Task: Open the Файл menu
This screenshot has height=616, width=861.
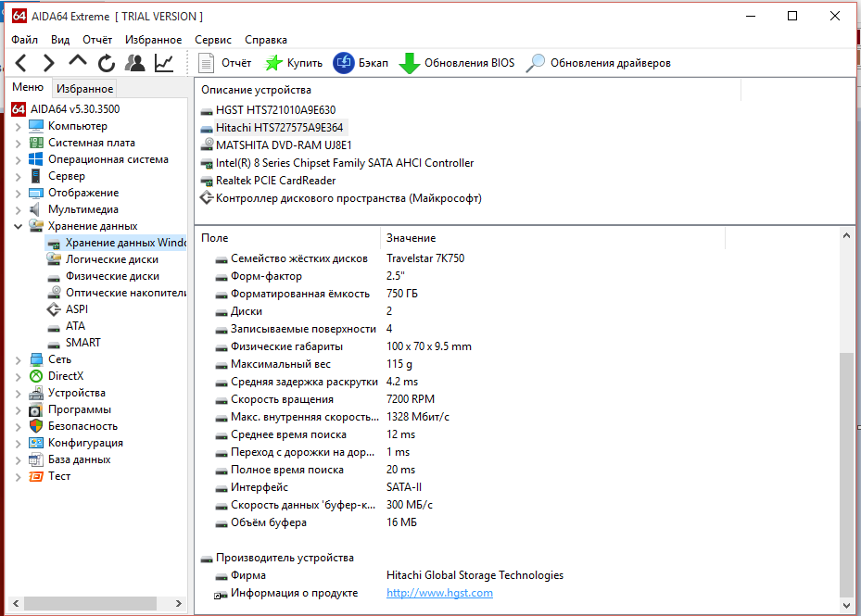Action: click(x=25, y=40)
